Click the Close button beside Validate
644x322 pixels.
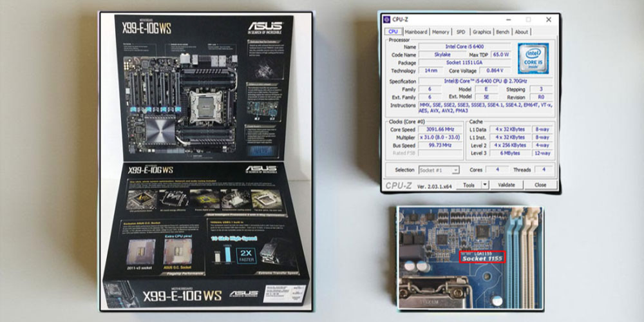pyautogui.click(x=540, y=185)
